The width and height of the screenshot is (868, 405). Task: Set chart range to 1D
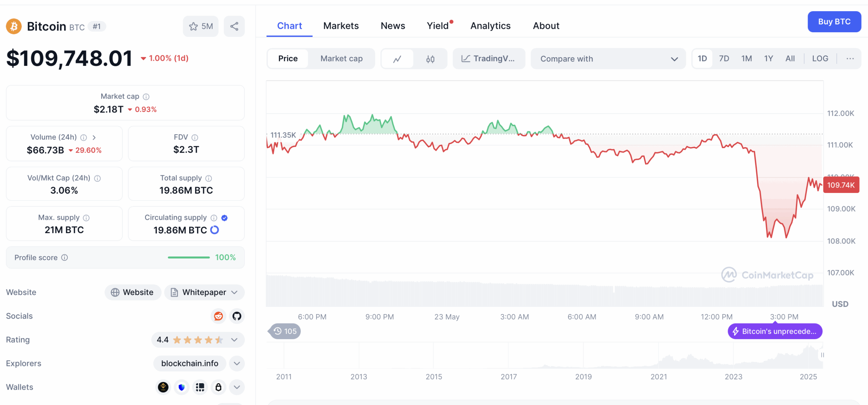click(x=702, y=59)
